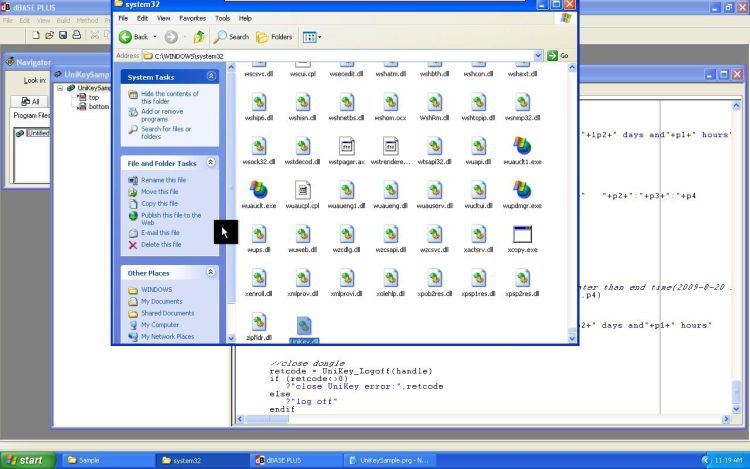
Task: Select the wuapi.dll file icon
Action: [x=478, y=146]
